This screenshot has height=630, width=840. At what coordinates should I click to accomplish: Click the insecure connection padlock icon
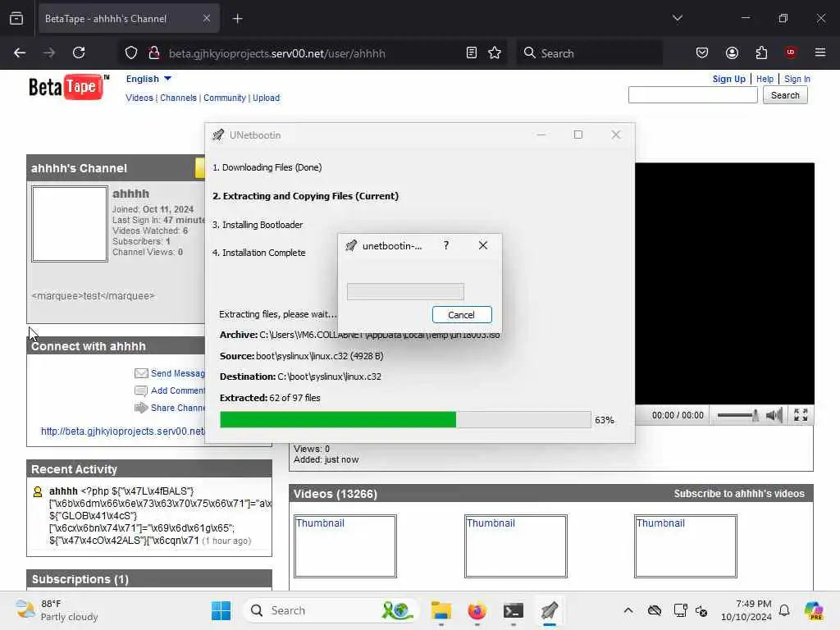[x=153, y=53]
